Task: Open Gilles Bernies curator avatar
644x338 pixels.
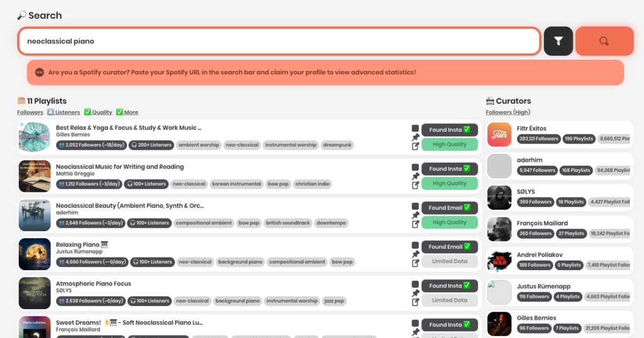Action: (x=499, y=324)
